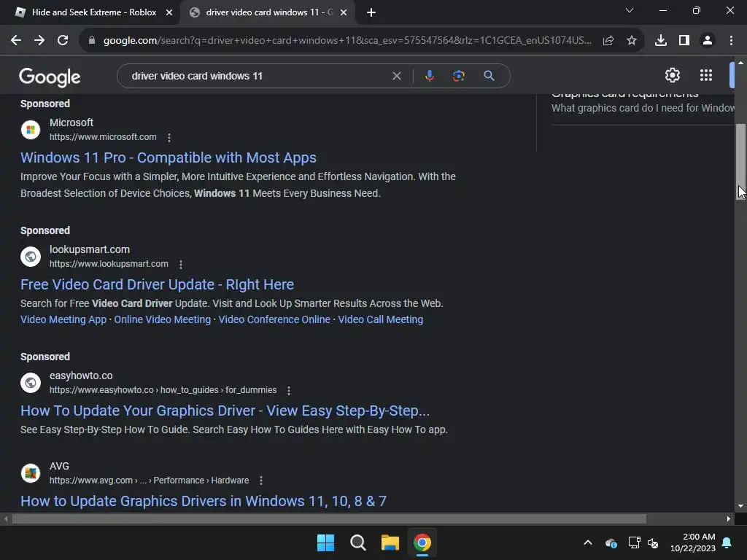Click the Microsoft favicon in the ad
The image size is (747, 560).
[31, 130]
